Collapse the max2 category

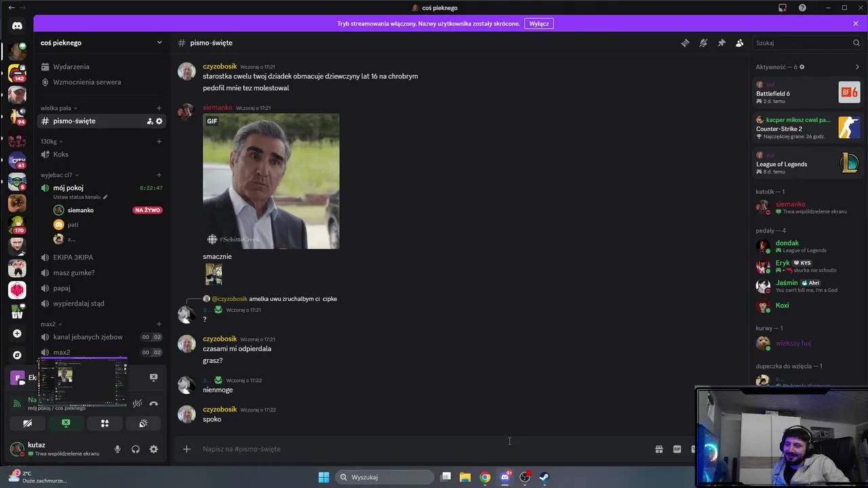51,324
